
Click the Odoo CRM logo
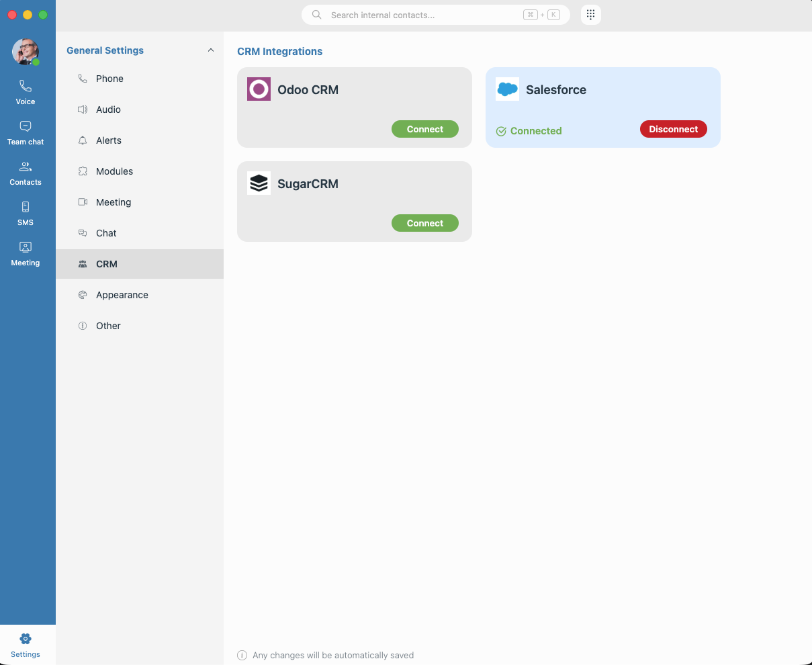pyautogui.click(x=259, y=89)
